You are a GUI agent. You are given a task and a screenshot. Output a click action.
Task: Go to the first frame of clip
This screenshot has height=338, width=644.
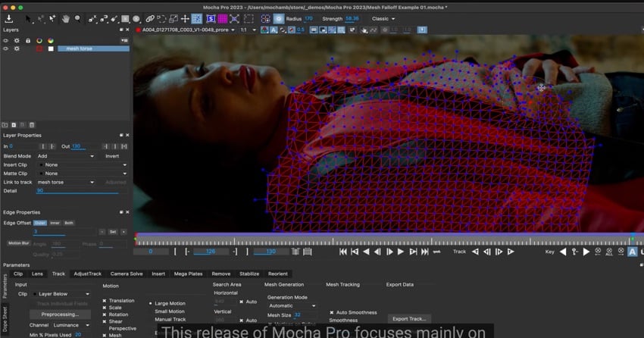343,252
